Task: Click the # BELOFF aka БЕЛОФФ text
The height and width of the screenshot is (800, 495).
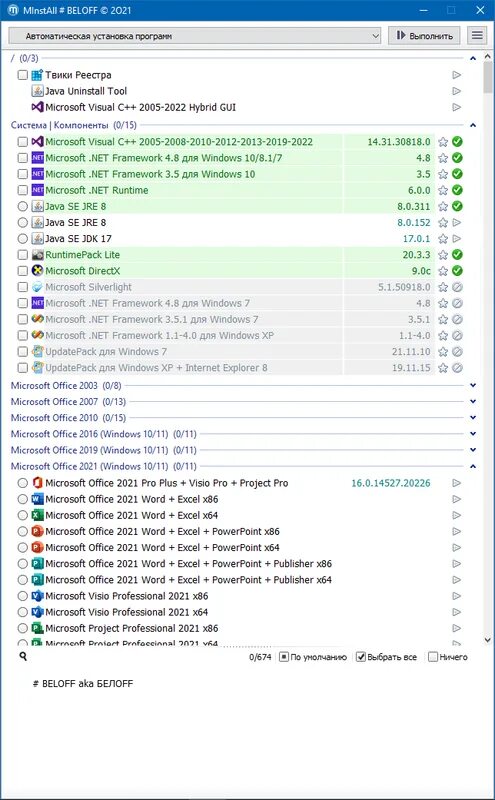Action: pos(83,684)
